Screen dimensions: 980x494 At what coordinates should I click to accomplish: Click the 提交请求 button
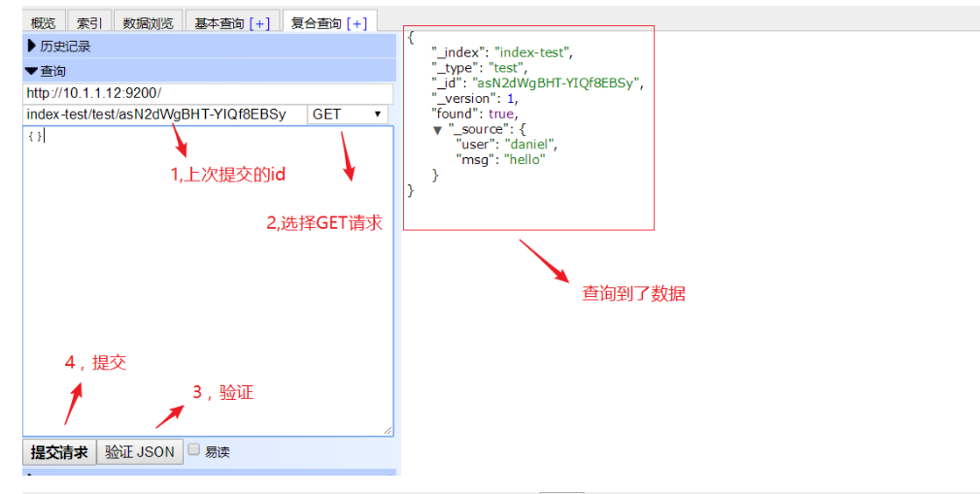59,452
